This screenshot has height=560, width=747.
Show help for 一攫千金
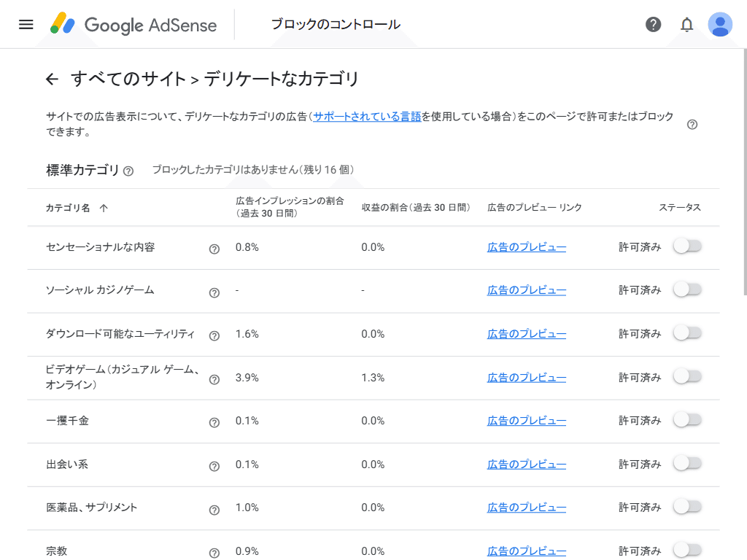pyautogui.click(x=214, y=423)
